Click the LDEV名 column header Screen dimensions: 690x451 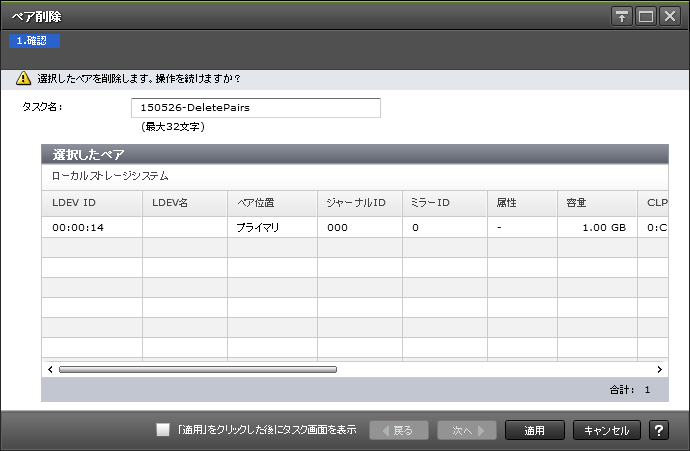click(185, 203)
